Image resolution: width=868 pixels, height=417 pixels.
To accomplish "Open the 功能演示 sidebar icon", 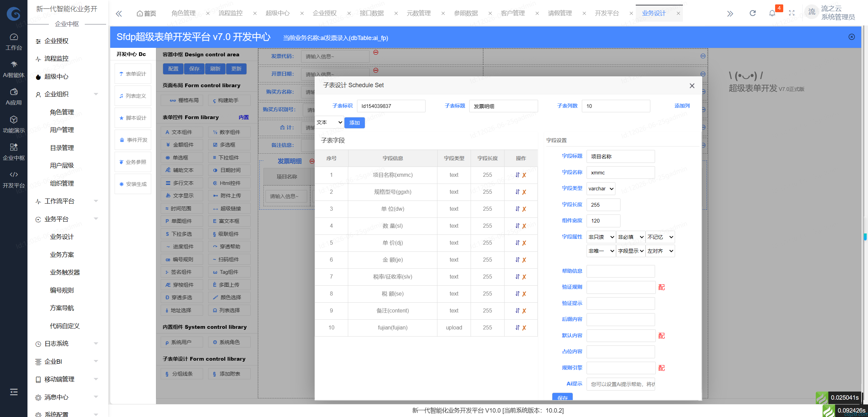I will [14, 125].
